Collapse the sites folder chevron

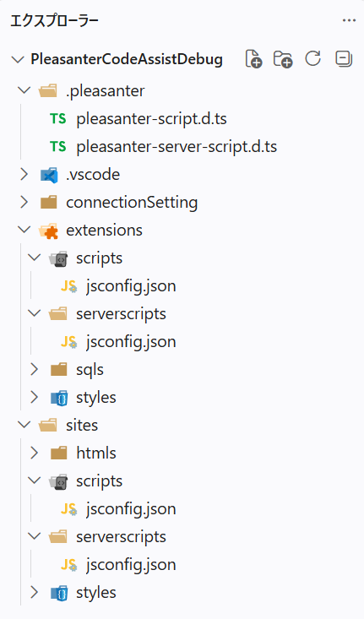point(24,425)
